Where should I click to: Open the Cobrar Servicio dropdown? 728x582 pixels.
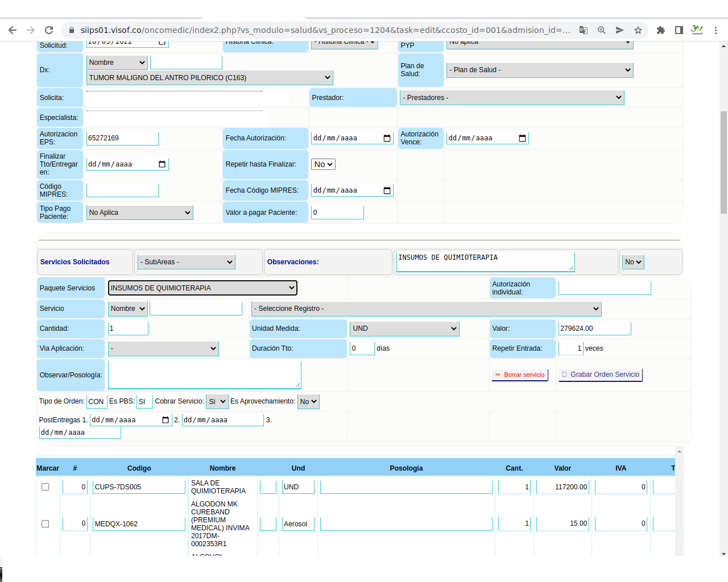(x=217, y=402)
